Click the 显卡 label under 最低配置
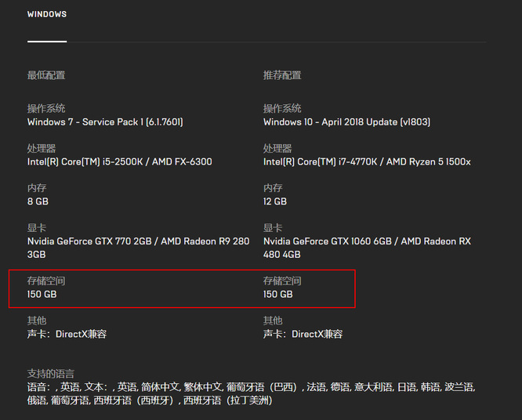The width and height of the screenshot is (522, 420). click(37, 228)
